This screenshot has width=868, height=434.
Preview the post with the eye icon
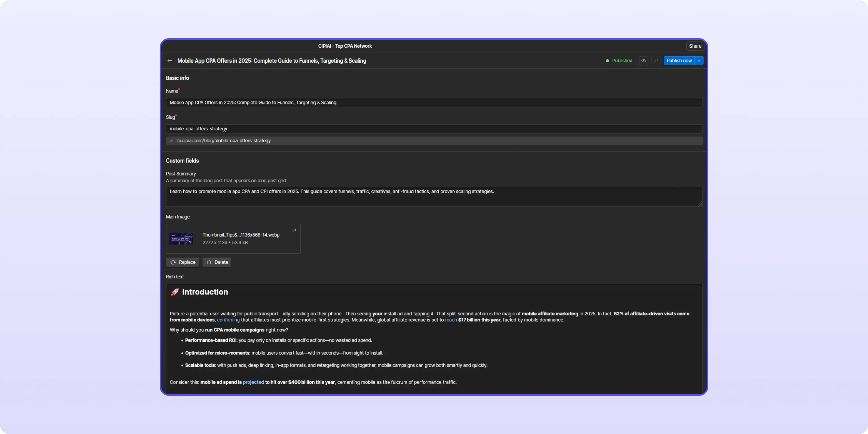pyautogui.click(x=644, y=61)
